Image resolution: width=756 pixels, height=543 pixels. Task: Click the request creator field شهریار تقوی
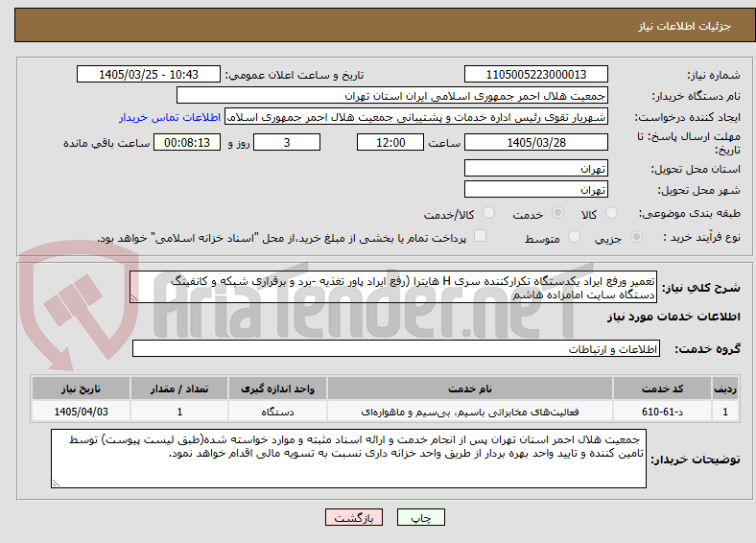[416, 117]
